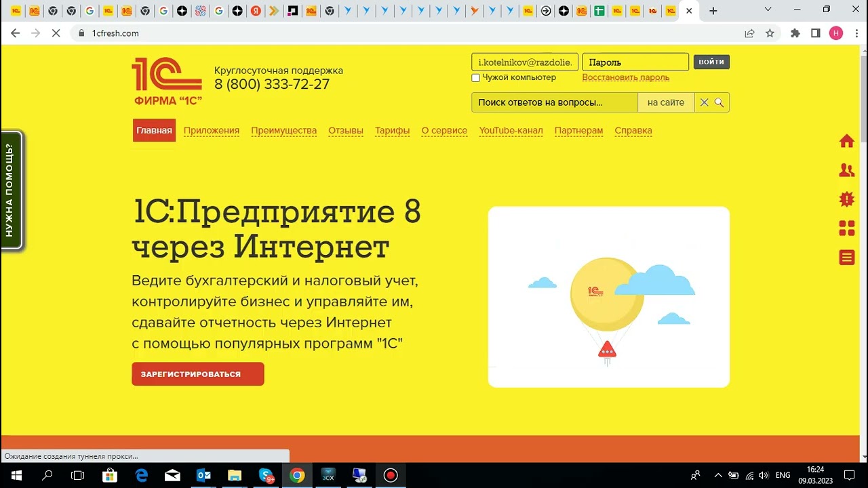Open 3CX app from taskbar
This screenshot has height=488, width=868.
click(x=328, y=475)
